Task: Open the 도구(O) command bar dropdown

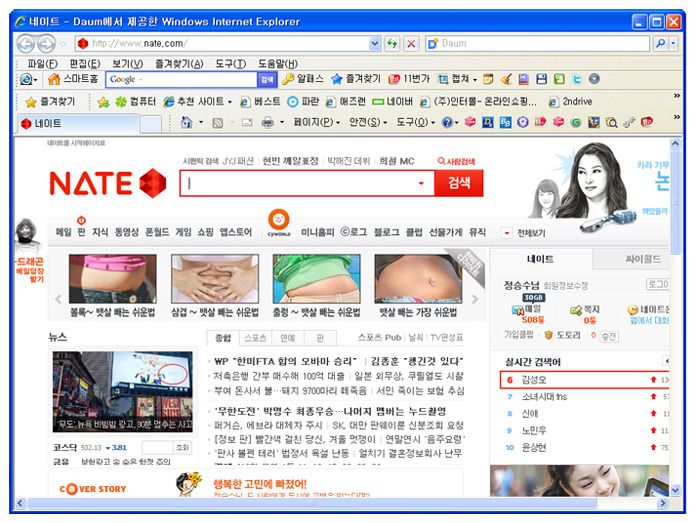Action: [415, 122]
